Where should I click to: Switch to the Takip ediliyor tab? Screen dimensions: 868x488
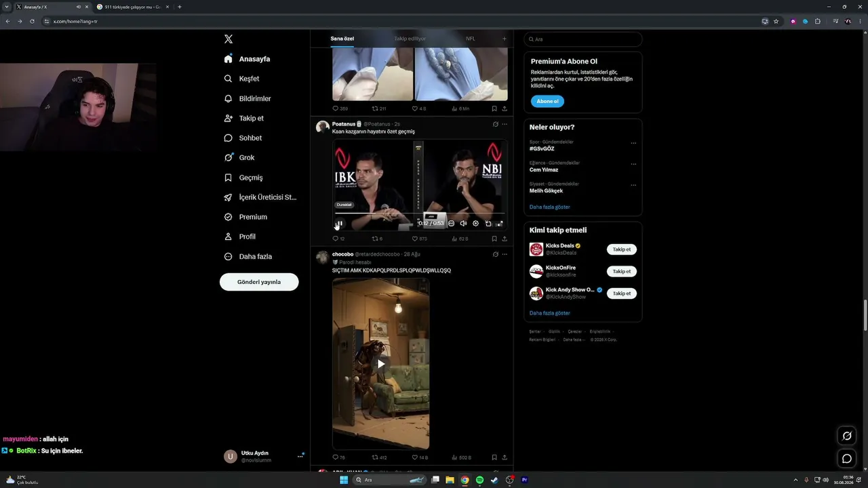tap(410, 39)
